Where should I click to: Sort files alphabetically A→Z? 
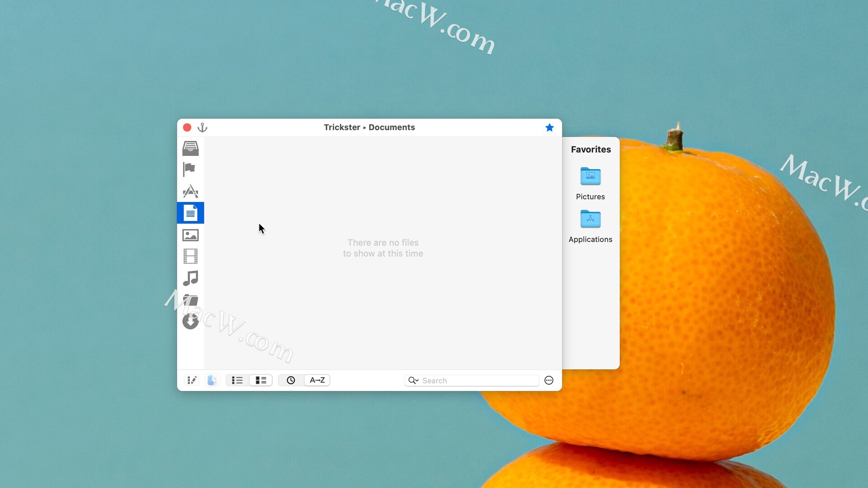[x=317, y=380]
